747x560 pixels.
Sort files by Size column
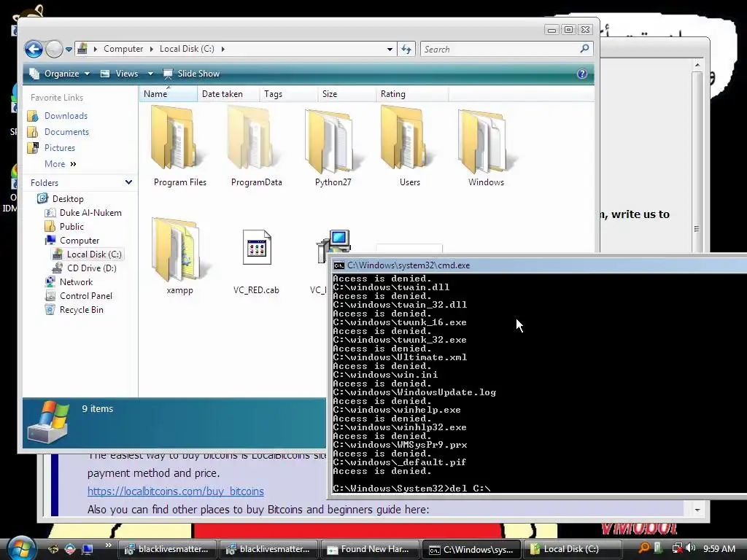point(347,94)
